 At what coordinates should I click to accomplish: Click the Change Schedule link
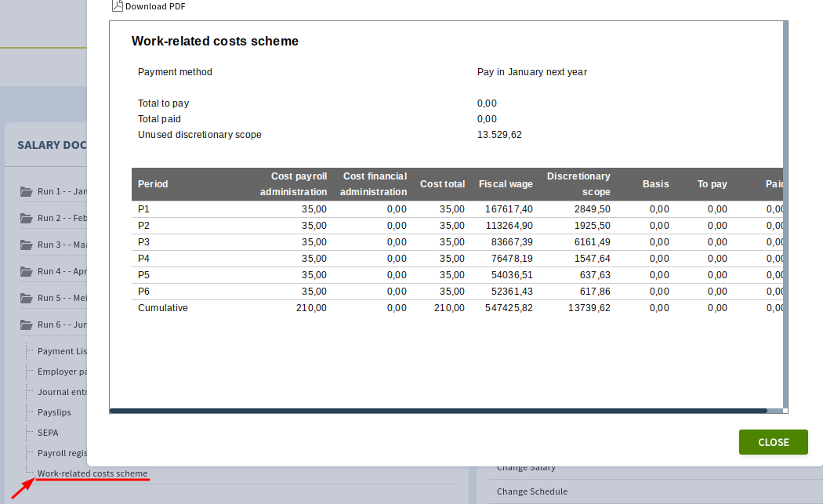(x=532, y=491)
